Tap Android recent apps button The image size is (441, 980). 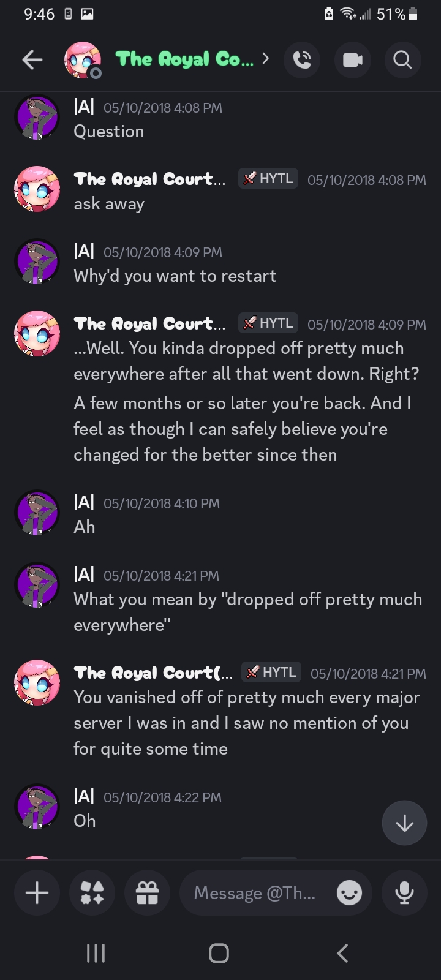coord(96,953)
